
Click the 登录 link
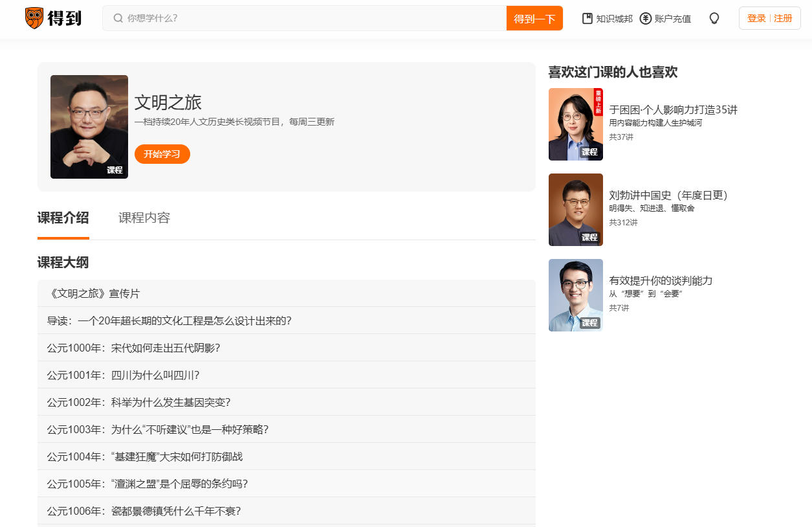pos(756,19)
